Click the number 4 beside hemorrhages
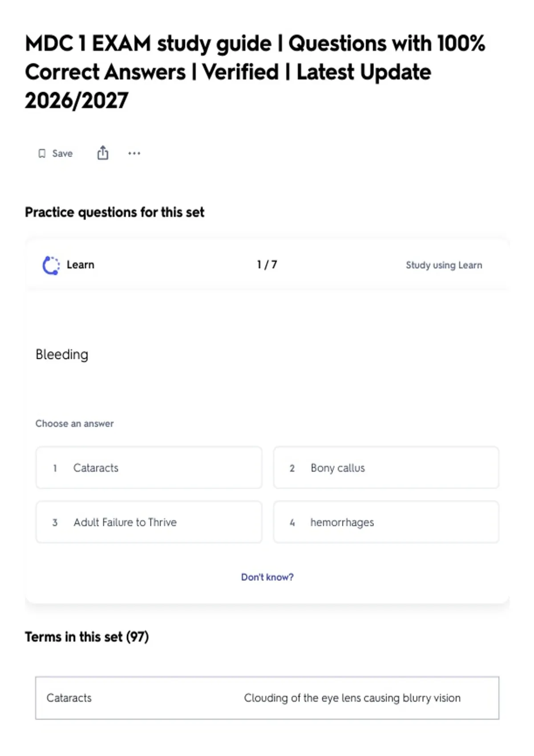Screen dimensions: 534x756 point(292,523)
